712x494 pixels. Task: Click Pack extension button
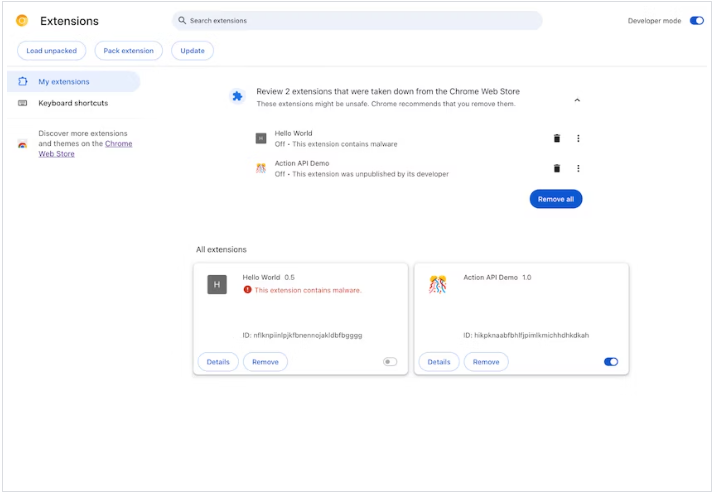pos(129,51)
